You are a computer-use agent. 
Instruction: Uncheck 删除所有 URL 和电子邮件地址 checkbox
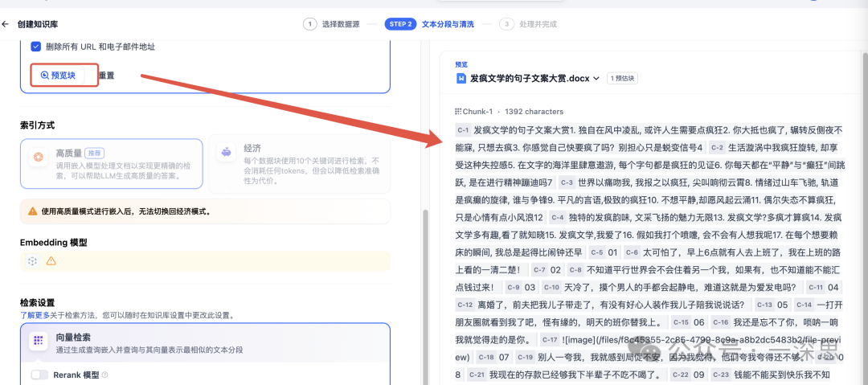tap(36, 47)
